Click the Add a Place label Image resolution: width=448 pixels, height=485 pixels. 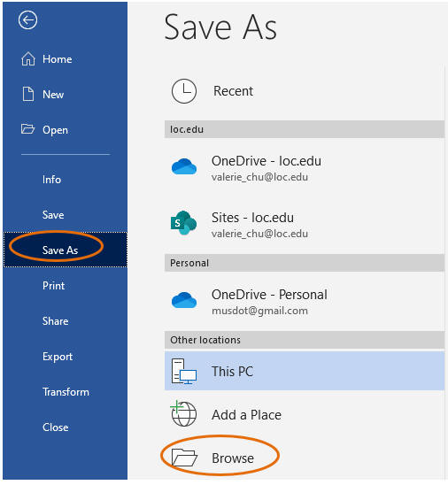[247, 415]
